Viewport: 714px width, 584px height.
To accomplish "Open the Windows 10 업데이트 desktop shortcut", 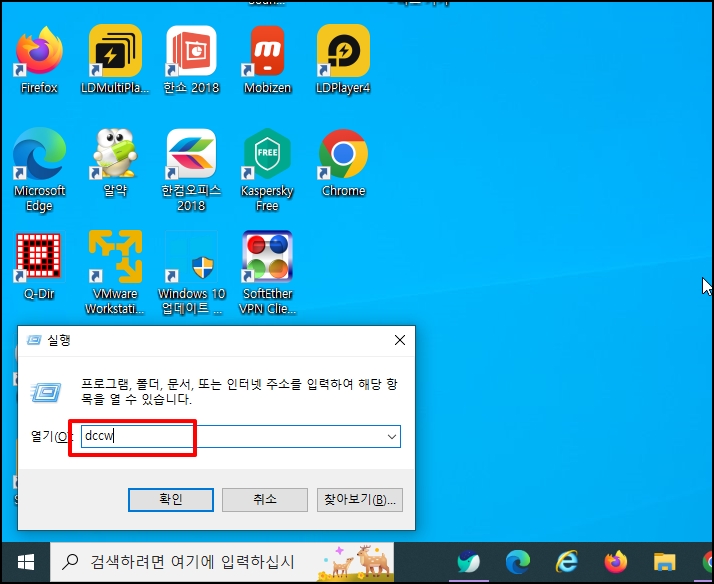I will pos(192,272).
